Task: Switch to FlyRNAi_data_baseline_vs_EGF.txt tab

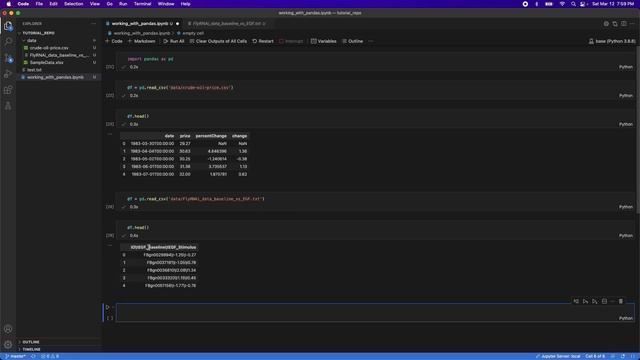Action: 227,24
